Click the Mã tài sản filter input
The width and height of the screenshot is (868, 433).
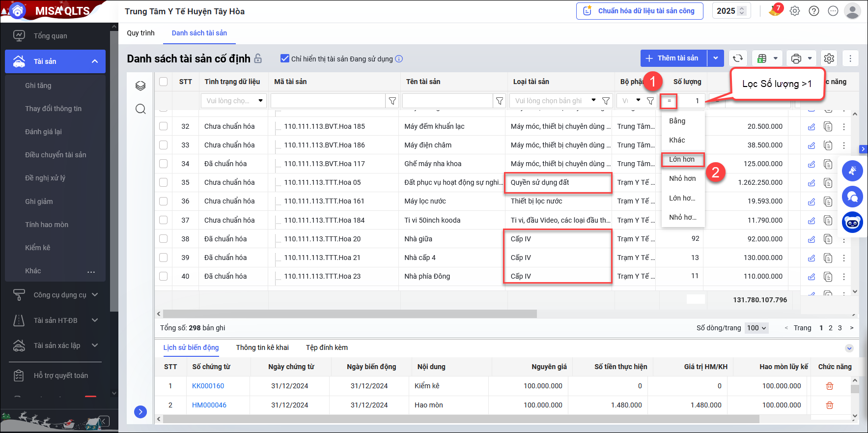point(328,101)
